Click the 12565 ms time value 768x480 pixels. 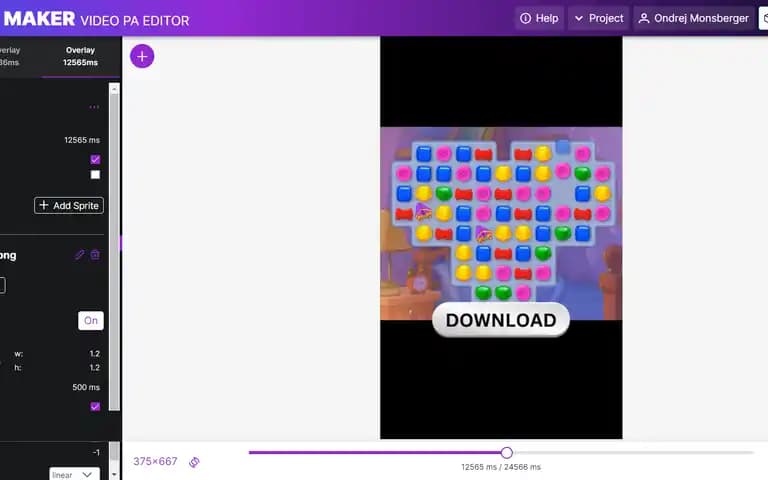click(x=82, y=140)
